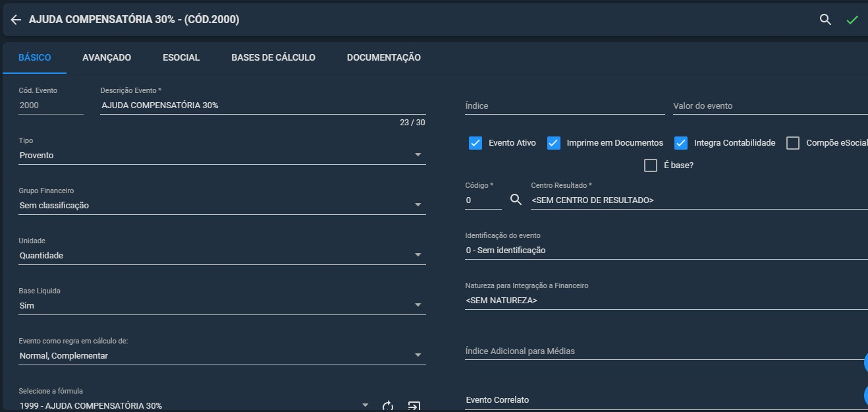Focus the Valor do evento field

click(770, 105)
